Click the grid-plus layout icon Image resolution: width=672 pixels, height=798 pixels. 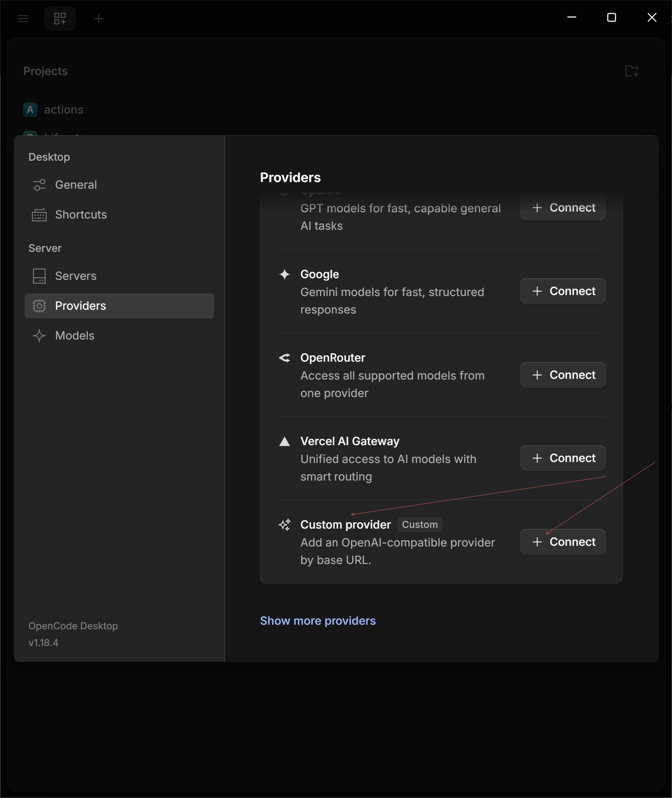click(60, 18)
